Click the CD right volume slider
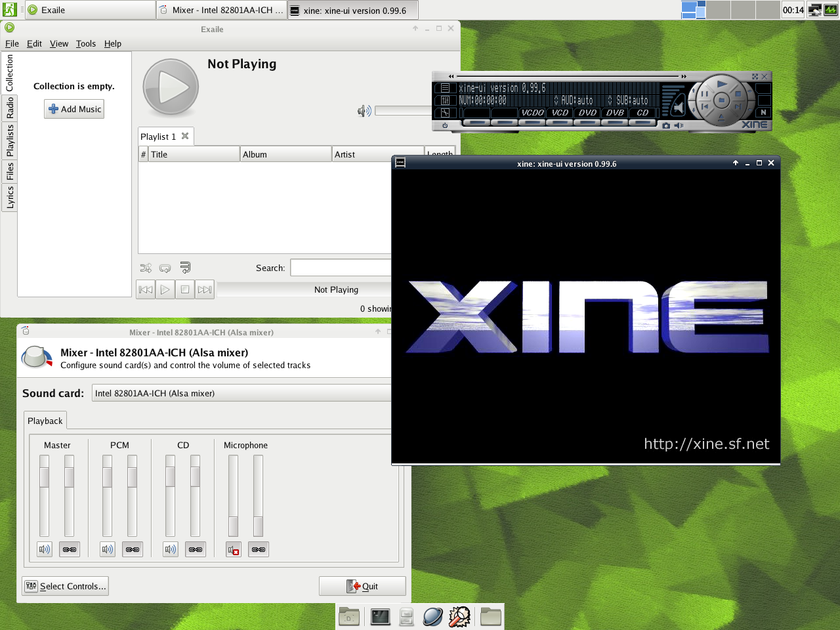This screenshot has height=630, width=840. pos(196,495)
